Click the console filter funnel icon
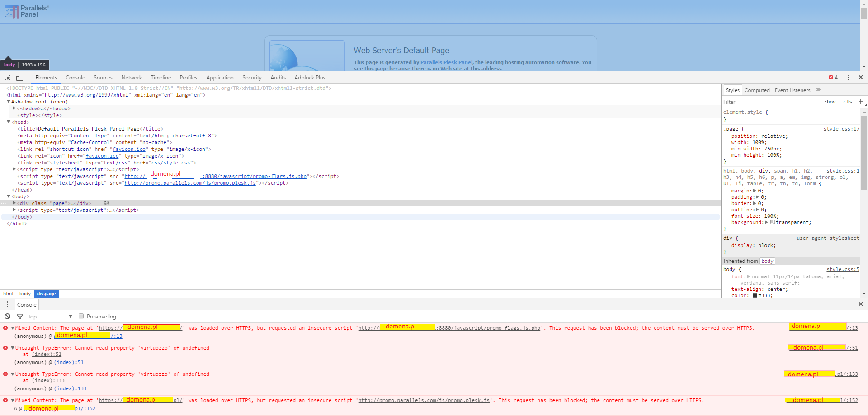The width and height of the screenshot is (868, 416). [x=20, y=317]
